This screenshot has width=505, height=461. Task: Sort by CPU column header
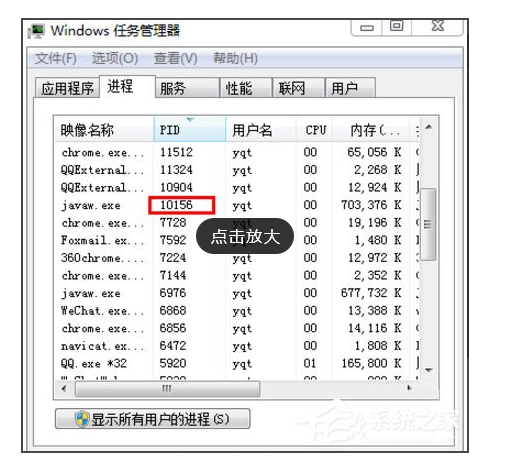click(x=314, y=130)
